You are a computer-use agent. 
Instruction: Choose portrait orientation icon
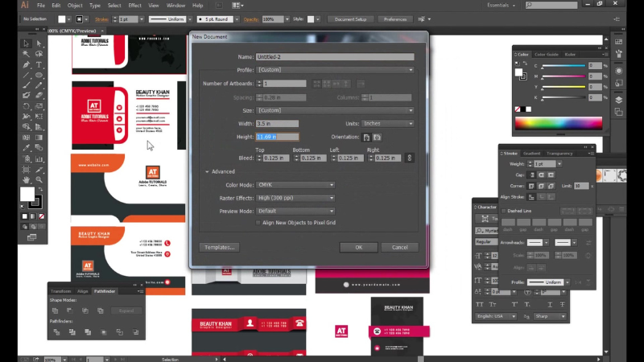(366, 137)
